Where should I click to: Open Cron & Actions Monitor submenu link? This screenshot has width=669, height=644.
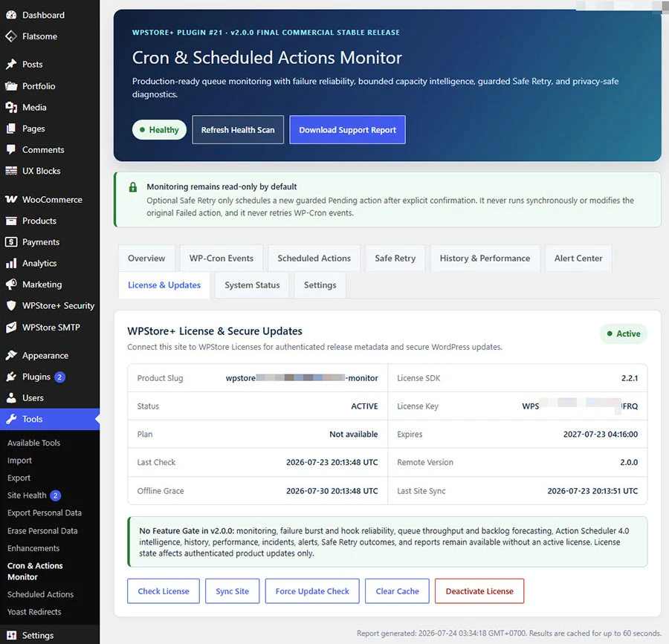(x=35, y=571)
